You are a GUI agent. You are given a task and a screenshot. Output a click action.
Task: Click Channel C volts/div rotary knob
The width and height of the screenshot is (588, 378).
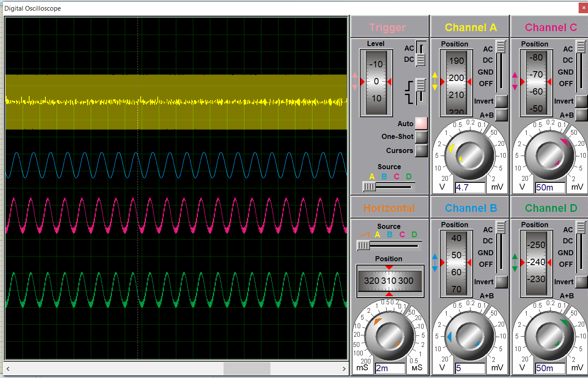click(x=550, y=156)
